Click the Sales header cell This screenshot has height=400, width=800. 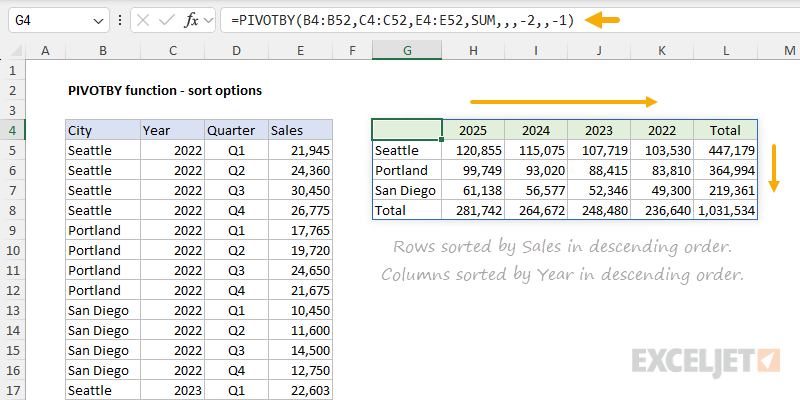301,130
